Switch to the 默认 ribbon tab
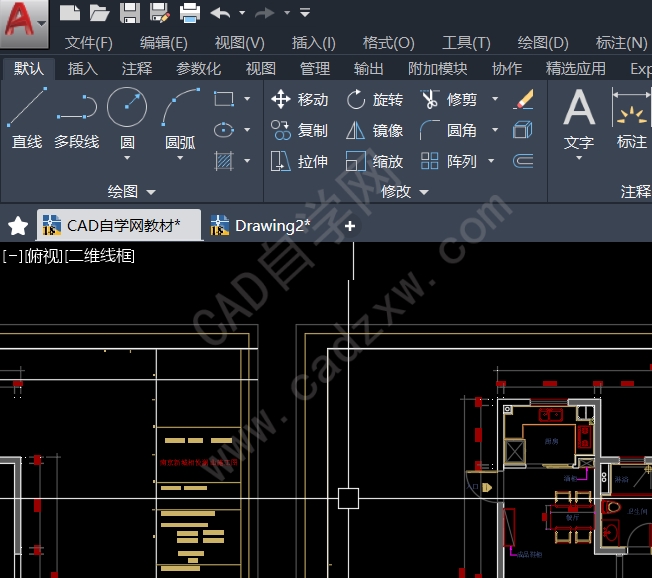 coord(29,69)
